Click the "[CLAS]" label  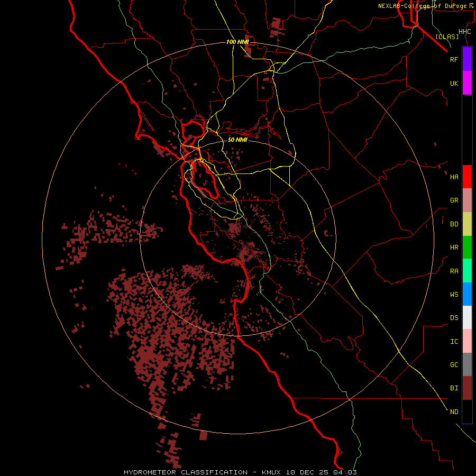(447, 36)
